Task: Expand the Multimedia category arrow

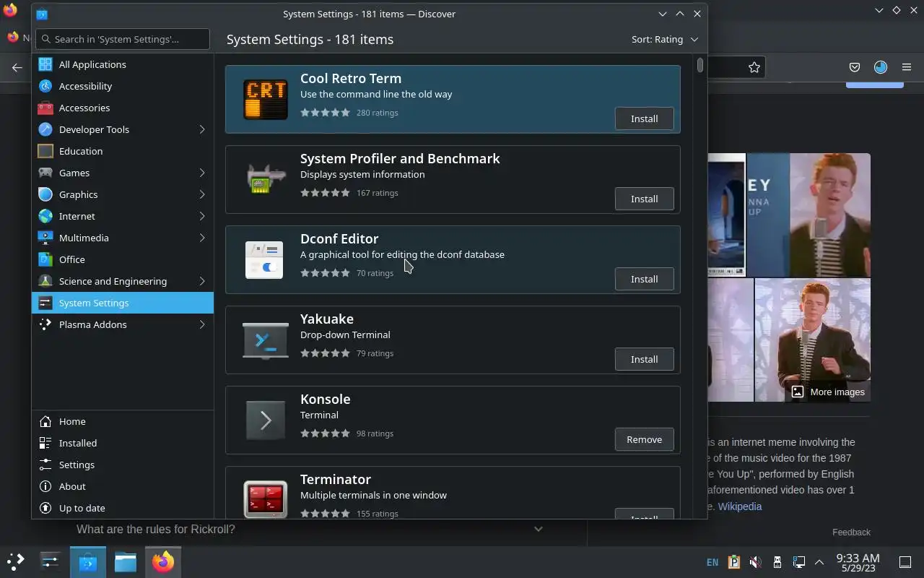Action: tap(202, 238)
